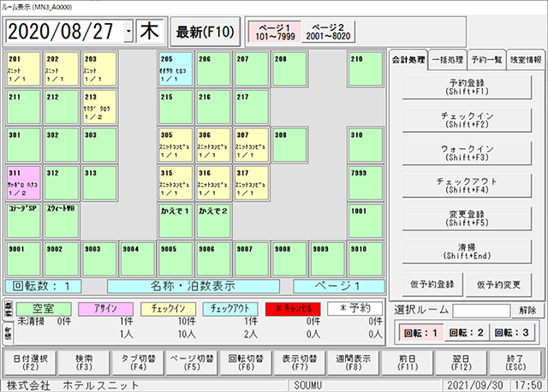Click 予約登録 (Shift+F1) button
The width and height of the screenshot is (548, 392).
pos(467,87)
